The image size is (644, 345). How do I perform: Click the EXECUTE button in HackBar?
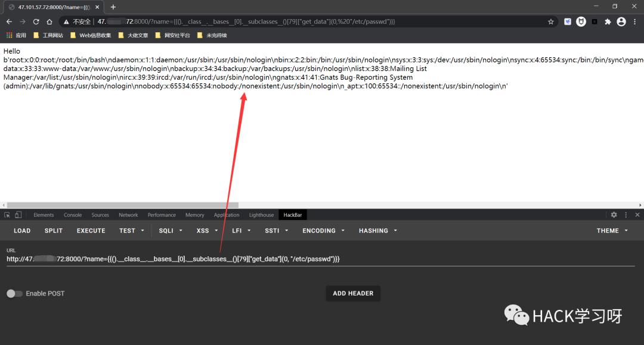coord(91,231)
